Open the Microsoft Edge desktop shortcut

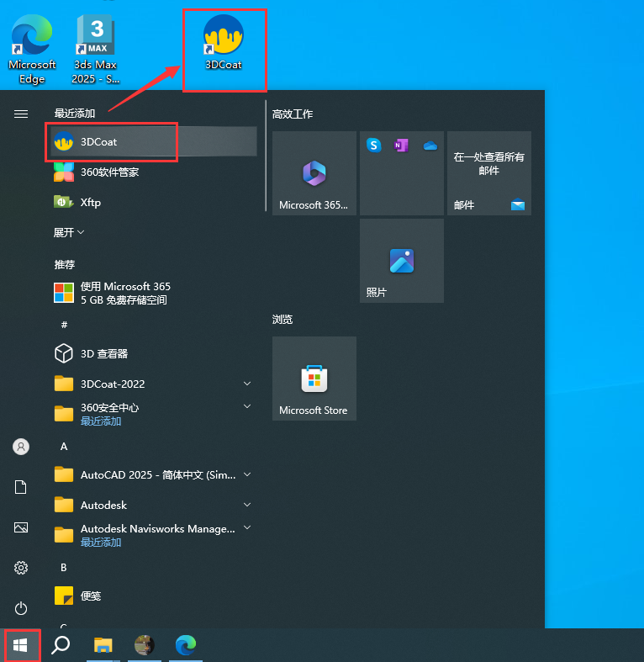[32, 50]
